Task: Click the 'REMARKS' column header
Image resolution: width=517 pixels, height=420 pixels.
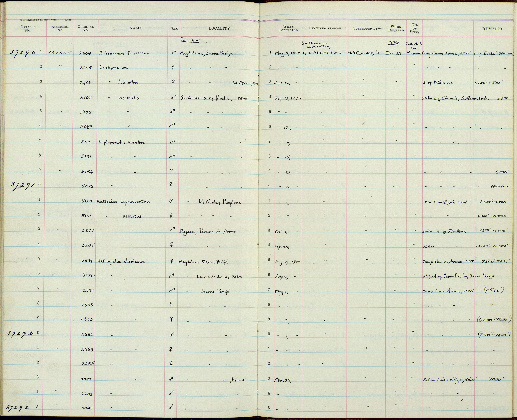Action: pos(493,29)
